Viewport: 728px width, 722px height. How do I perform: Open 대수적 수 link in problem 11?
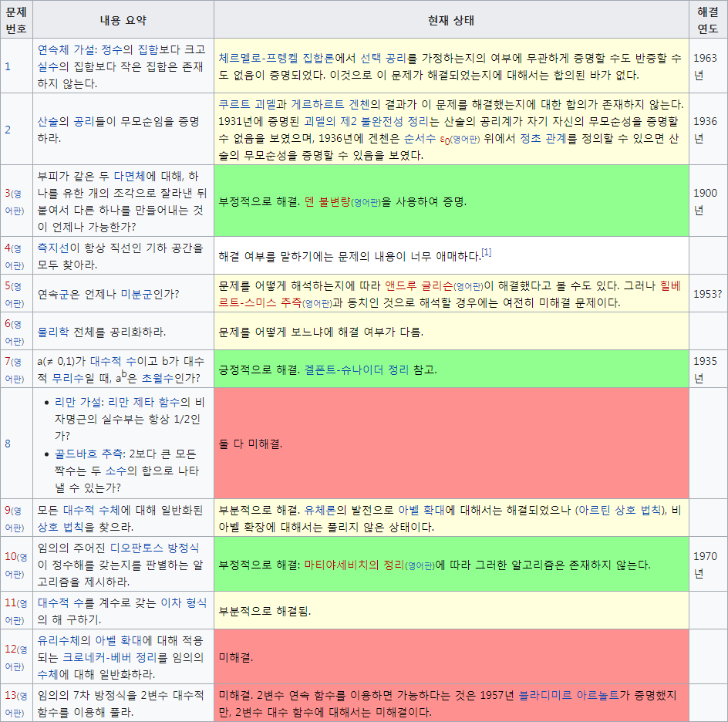click(60, 602)
